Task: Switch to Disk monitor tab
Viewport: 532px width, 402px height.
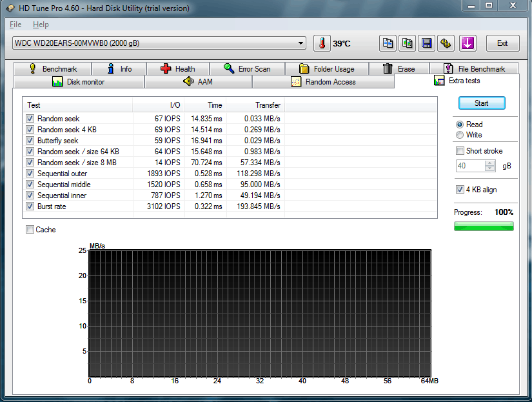Action: pos(79,82)
